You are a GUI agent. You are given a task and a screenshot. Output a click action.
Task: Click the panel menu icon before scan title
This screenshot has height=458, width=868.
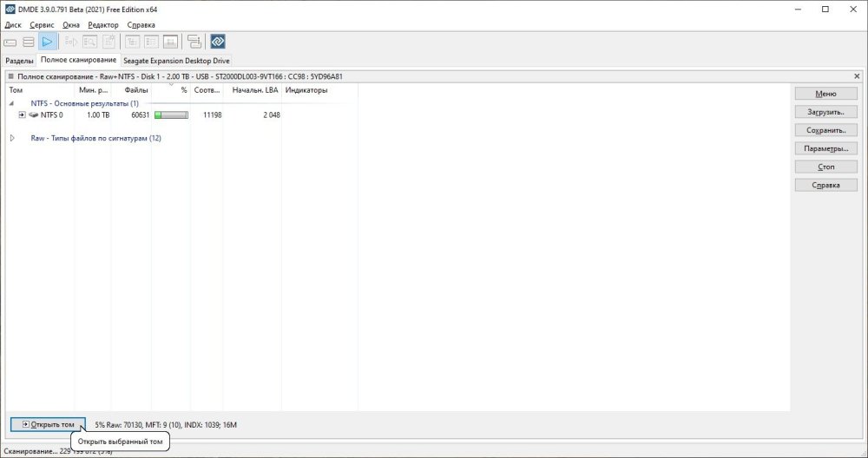click(10, 76)
